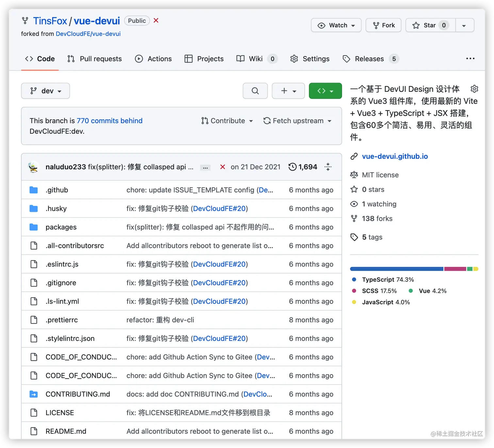Click naluduo233's avatar image

[33, 167]
